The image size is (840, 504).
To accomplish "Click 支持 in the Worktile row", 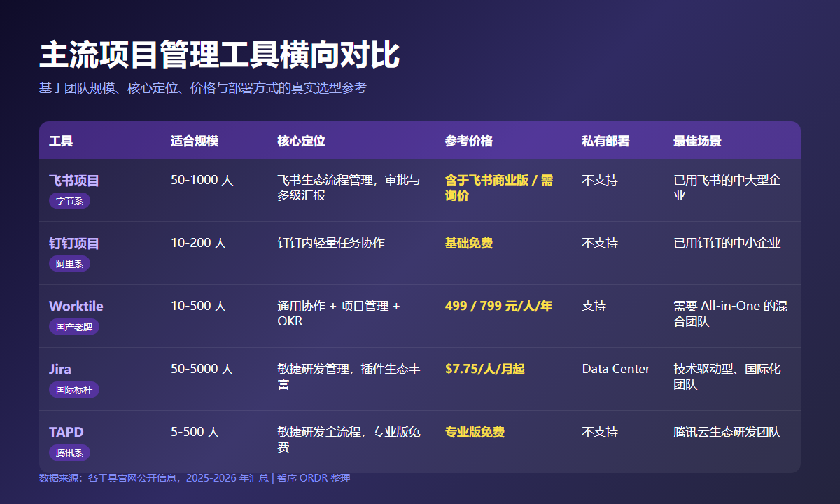I will click(x=594, y=306).
